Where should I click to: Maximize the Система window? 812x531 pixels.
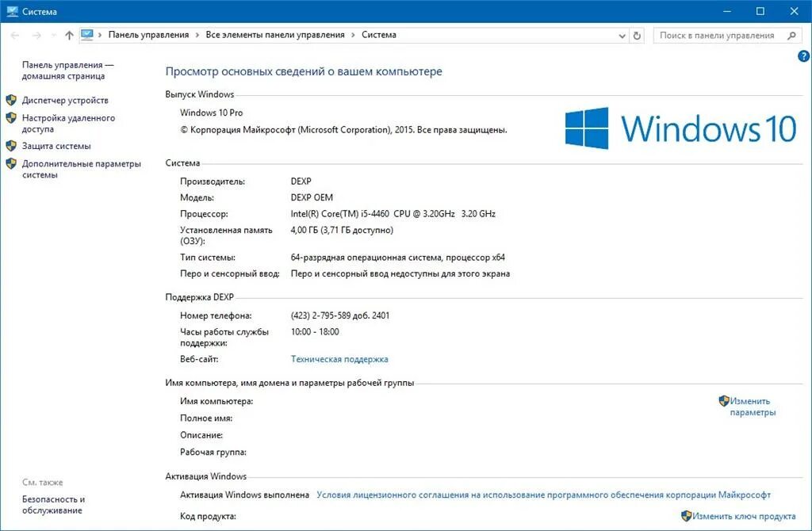pyautogui.click(x=760, y=11)
